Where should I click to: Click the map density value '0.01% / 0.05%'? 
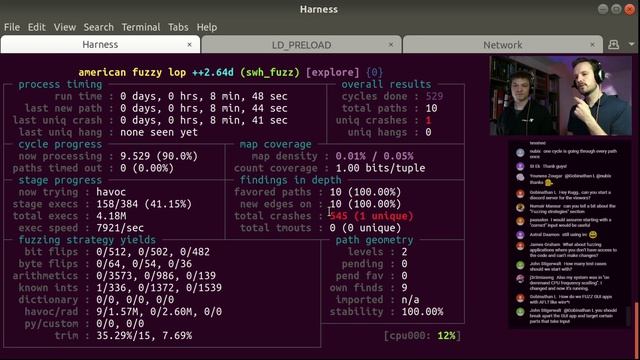pyautogui.click(x=374, y=156)
